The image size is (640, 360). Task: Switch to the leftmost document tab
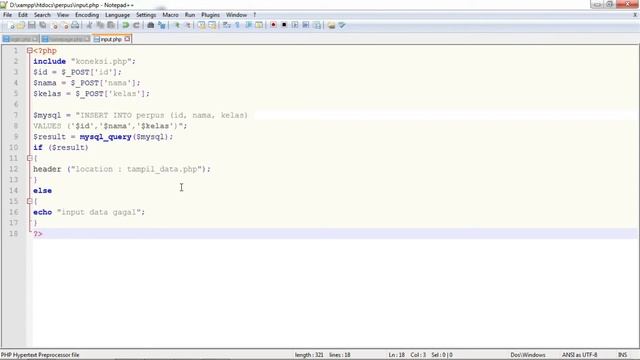click(20, 39)
